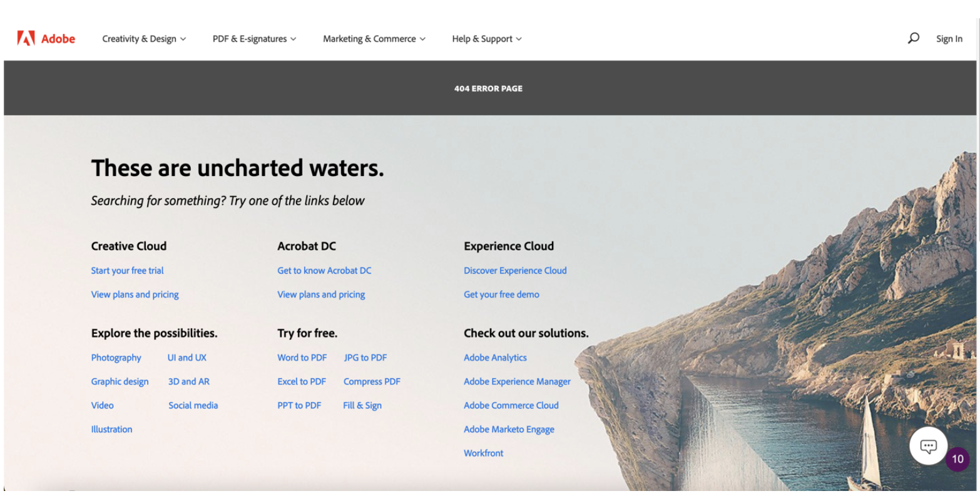Viewport: 980px width, 496px height.
Task: Go to Photography link
Action: pos(116,358)
